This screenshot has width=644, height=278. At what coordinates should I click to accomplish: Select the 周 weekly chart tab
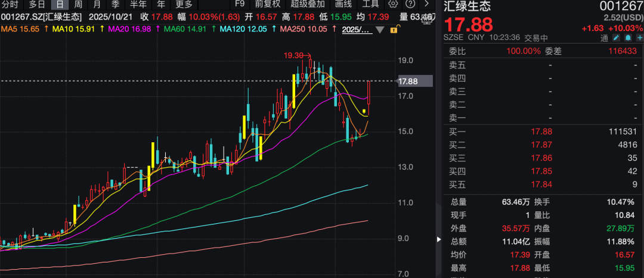(x=78, y=4)
